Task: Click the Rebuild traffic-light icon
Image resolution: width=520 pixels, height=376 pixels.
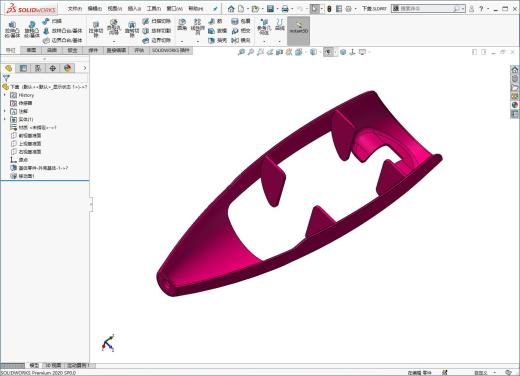Action: [x=329, y=9]
